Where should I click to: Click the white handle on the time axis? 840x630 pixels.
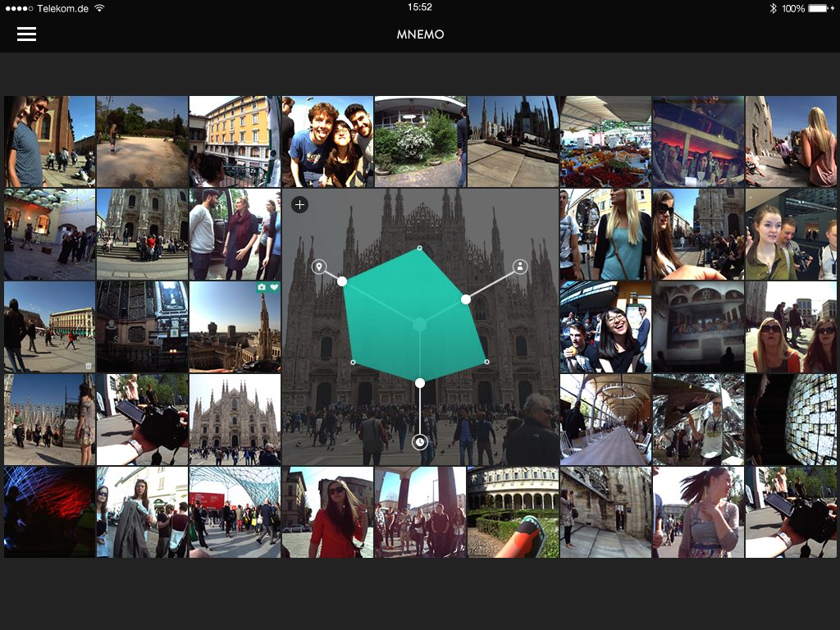420,383
